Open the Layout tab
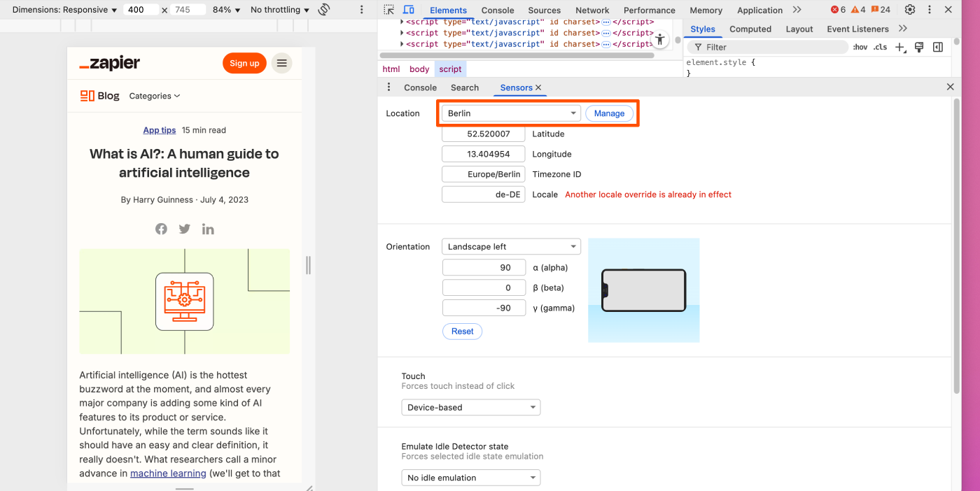Screen dimensions: 980x491 (x=799, y=29)
